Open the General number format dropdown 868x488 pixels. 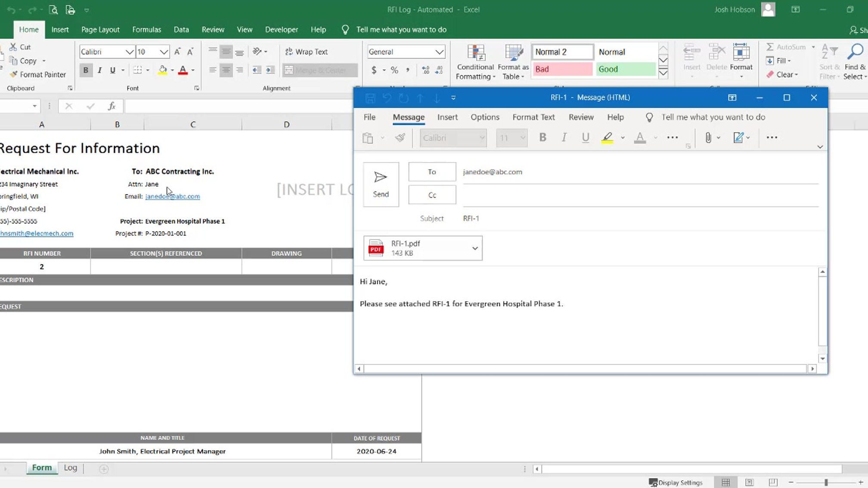coord(439,52)
